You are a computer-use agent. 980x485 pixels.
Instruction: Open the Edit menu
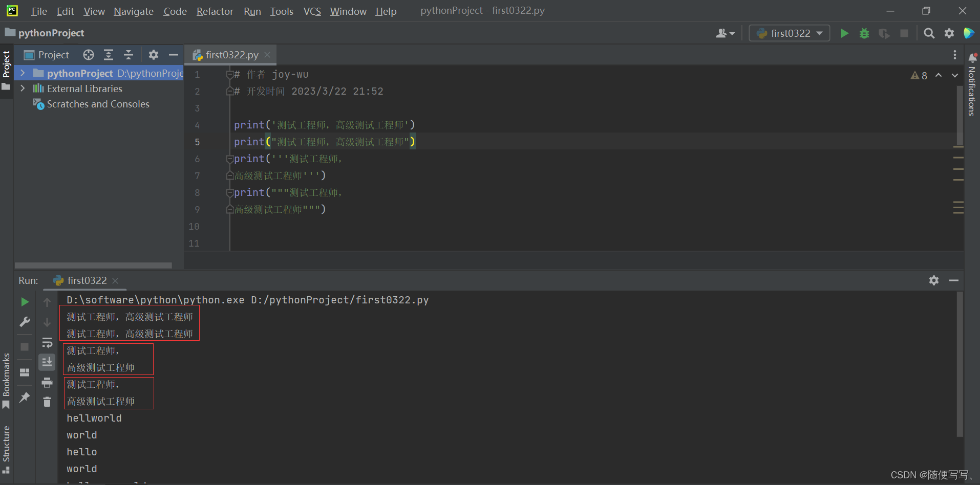click(65, 11)
